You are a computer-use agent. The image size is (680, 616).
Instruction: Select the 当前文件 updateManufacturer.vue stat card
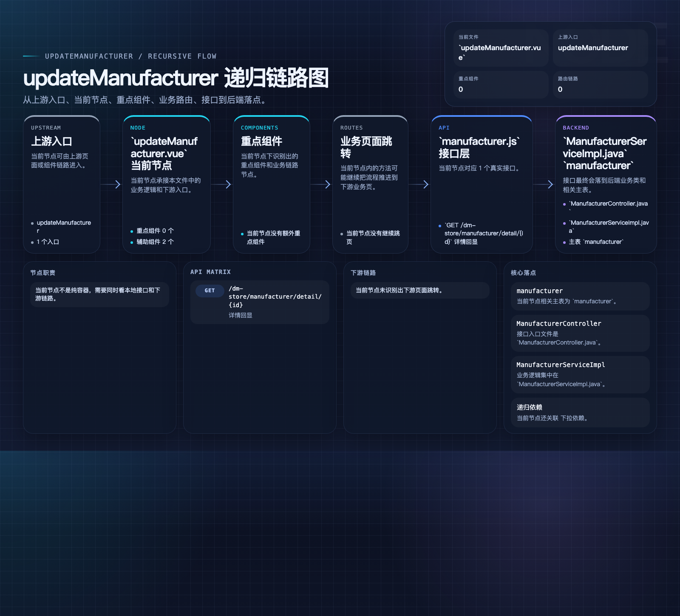point(501,48)
